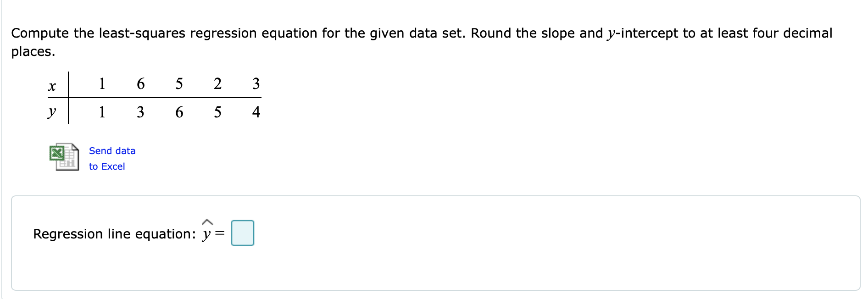The width and height of the screenshot is (868, 299).
Task: Select the value 6 in the x row
Action: click(141, 83)
